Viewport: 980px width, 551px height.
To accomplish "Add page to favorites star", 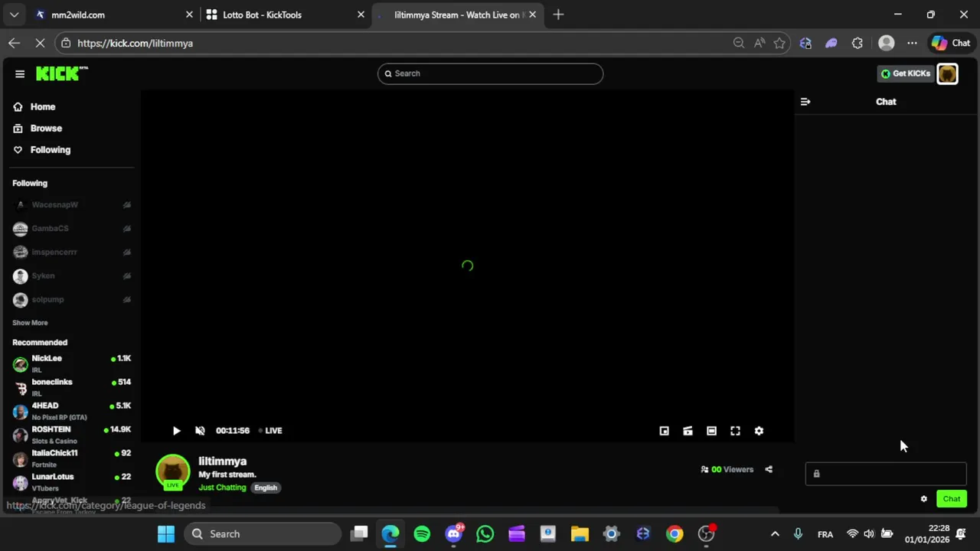I will [x=779, y=44].
